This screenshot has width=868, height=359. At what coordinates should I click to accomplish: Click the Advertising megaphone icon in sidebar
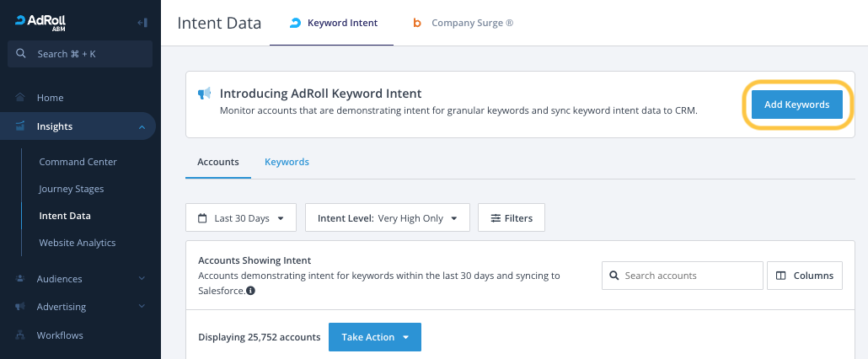[x=20, y=307]
